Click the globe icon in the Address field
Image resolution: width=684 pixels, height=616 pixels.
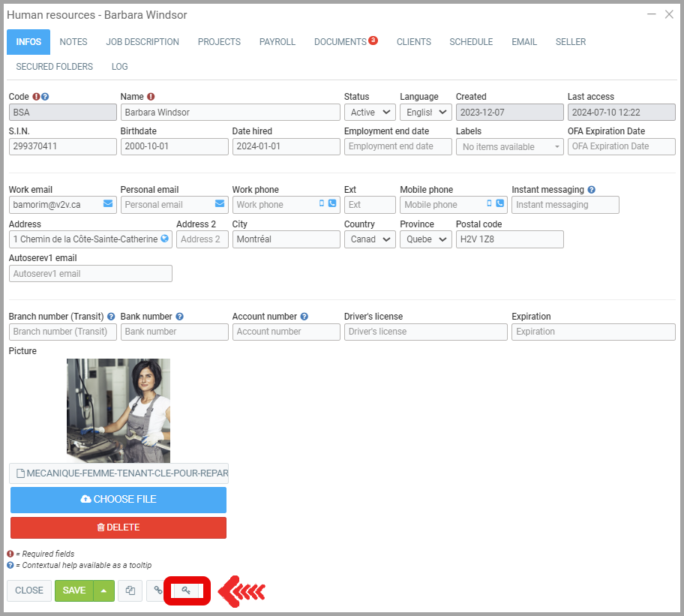click(x=165, y=239)
